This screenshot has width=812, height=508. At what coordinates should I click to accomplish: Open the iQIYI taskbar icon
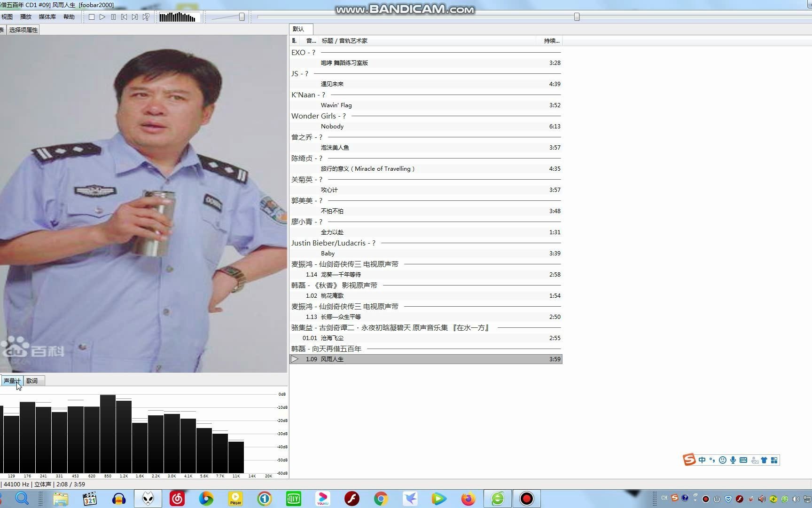click(294, 499)
